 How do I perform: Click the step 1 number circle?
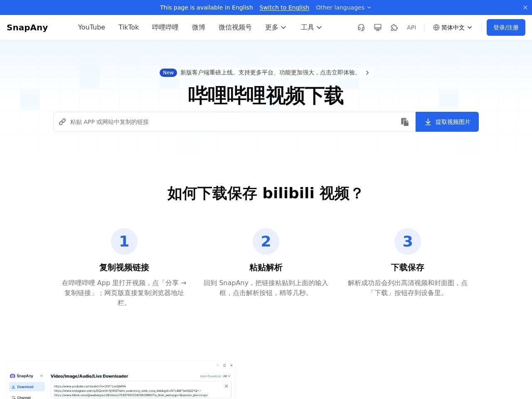(124, 241)
